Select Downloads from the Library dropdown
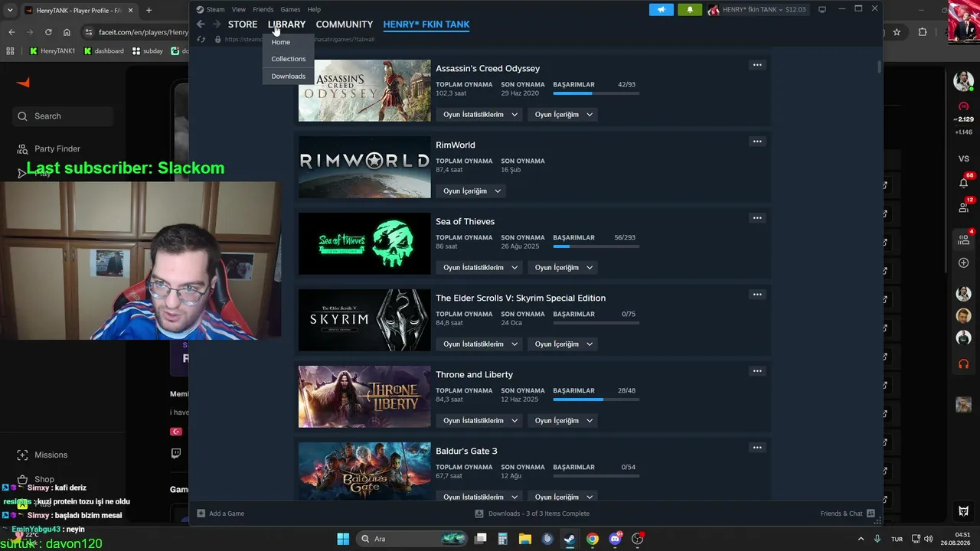The image size is (980, 551). tap(289, 77)
